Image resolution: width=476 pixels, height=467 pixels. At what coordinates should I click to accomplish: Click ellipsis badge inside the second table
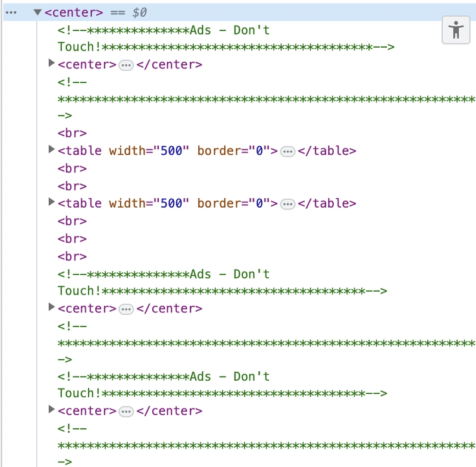click(287, 203)
